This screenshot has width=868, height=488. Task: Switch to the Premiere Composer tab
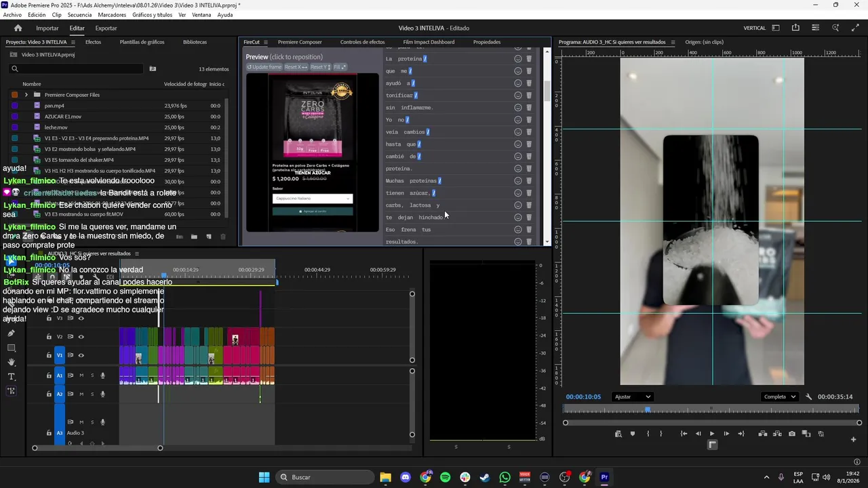(300, 42)
